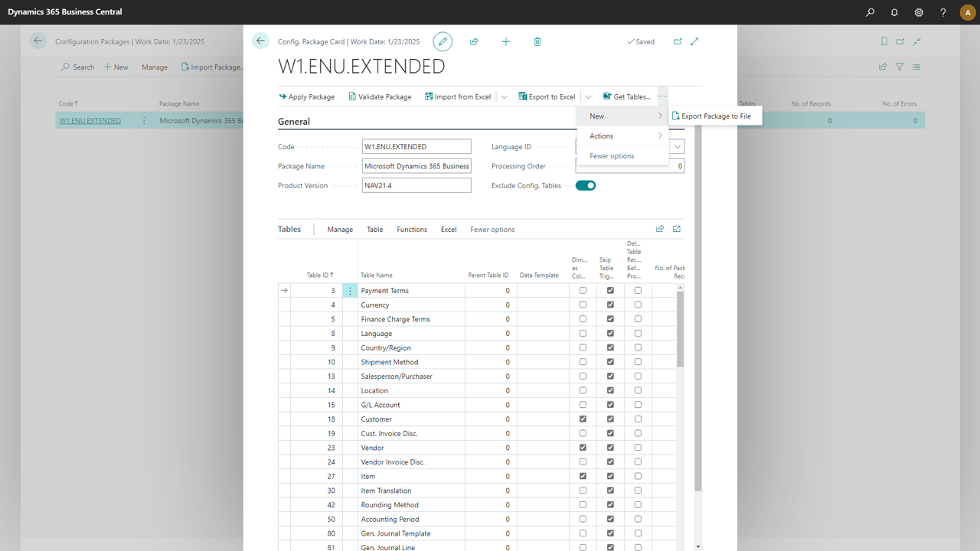980x551 pixels.
Task: Go back in Configuration Packages list window
Action: (38, 41)
